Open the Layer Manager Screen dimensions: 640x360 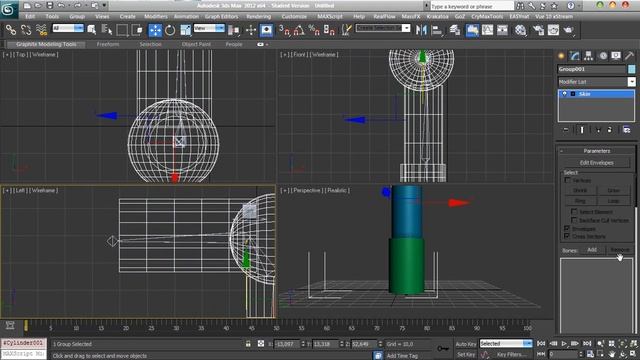[x=455, y=30]
